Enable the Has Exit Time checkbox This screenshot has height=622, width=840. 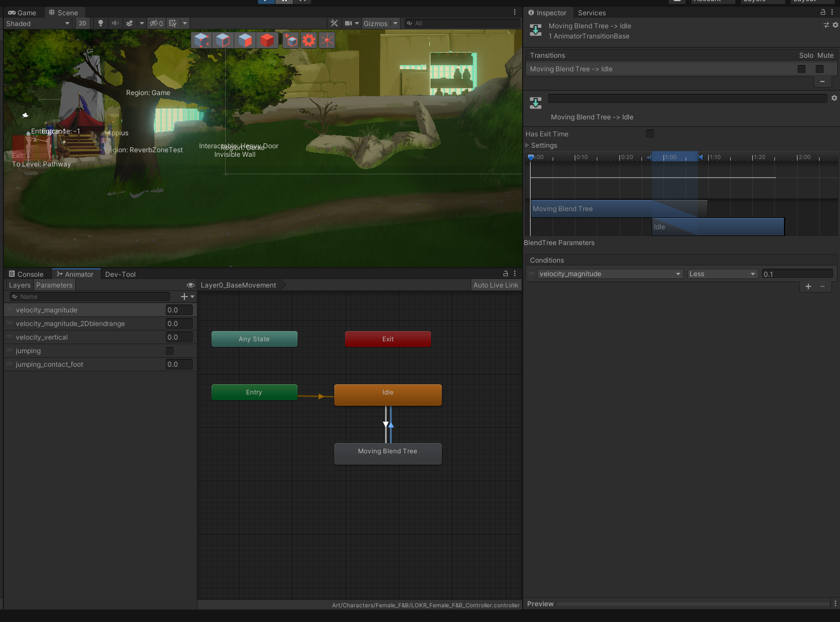click(x=649, y=134)
